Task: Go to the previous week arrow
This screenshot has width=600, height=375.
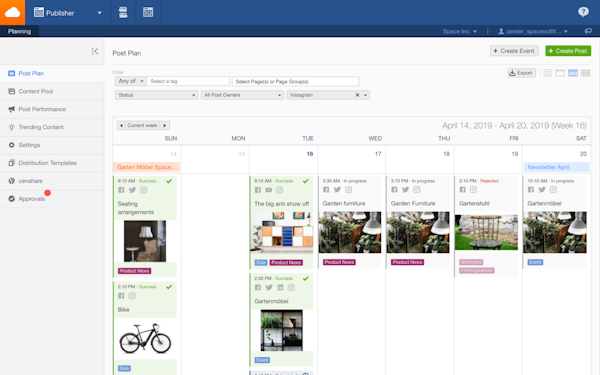Action: [x=121, y=126]
